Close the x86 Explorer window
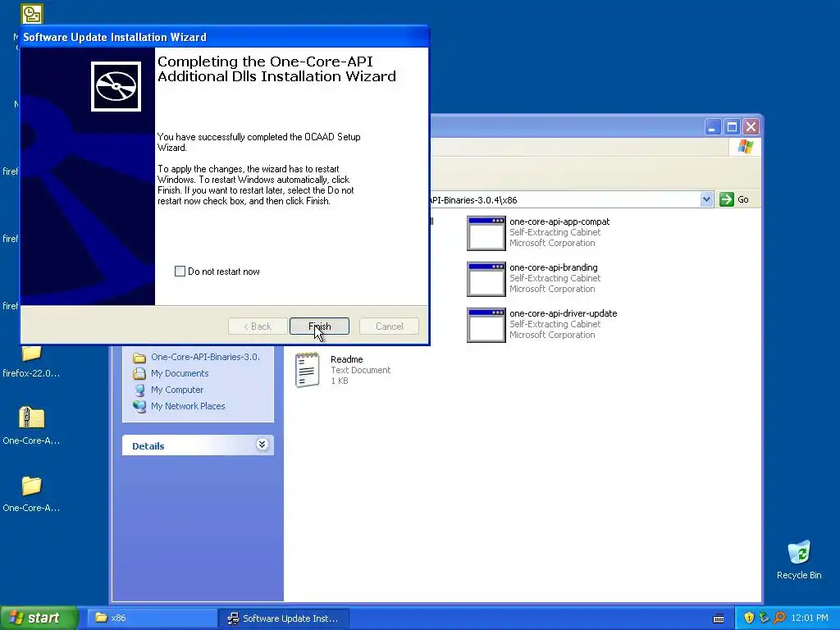This screenshot has width=840, height=630. pos(751,127)
